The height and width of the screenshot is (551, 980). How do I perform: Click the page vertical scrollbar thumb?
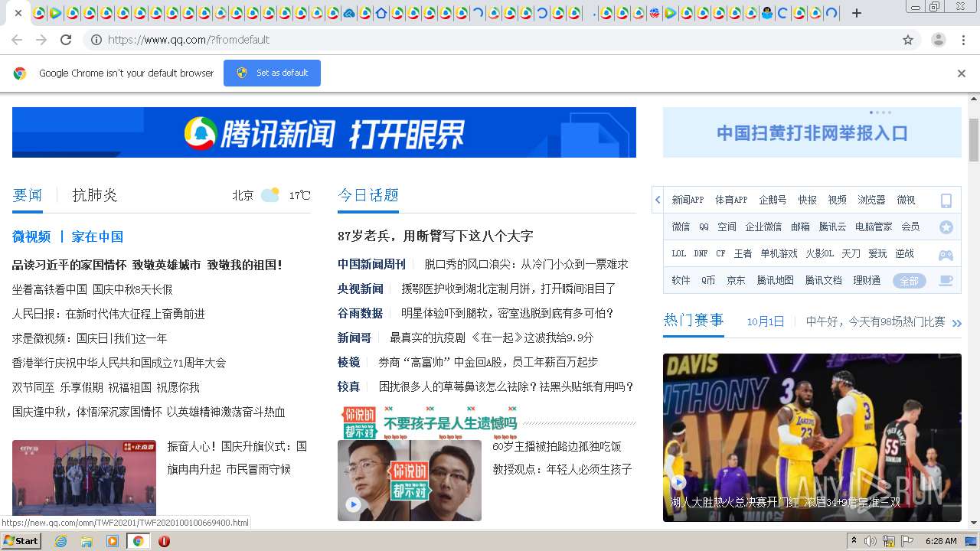coord(974,140)
